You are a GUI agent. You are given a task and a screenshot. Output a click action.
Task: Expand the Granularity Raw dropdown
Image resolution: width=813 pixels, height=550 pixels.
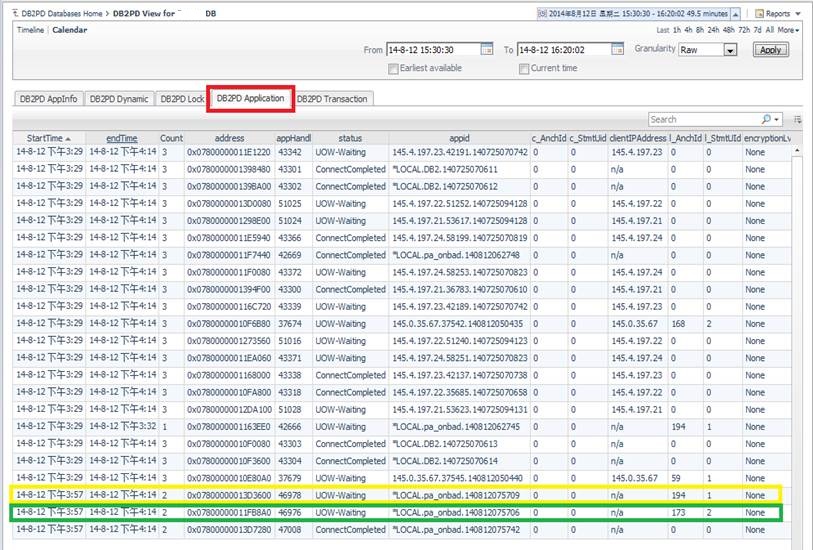tap(730, 50)
